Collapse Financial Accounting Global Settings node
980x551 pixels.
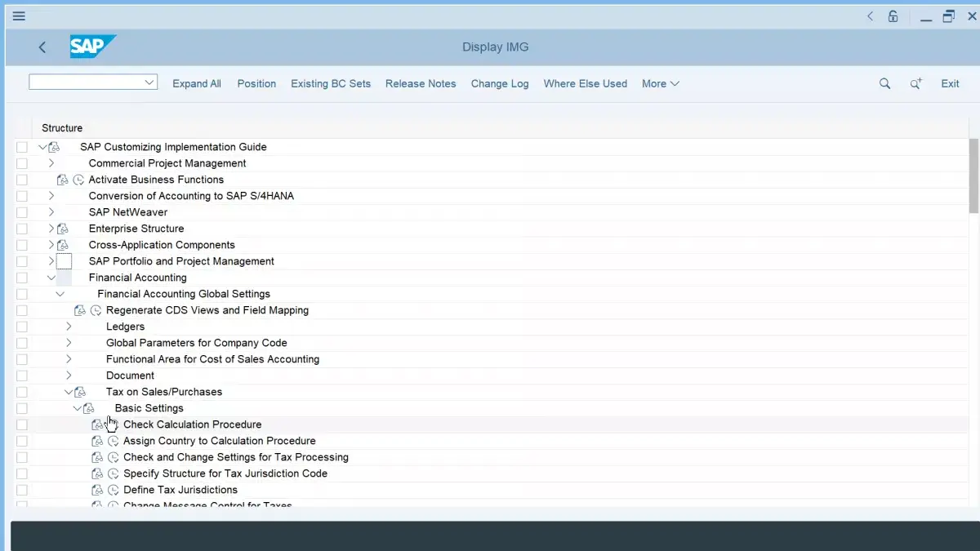click(x=60, y=294)
